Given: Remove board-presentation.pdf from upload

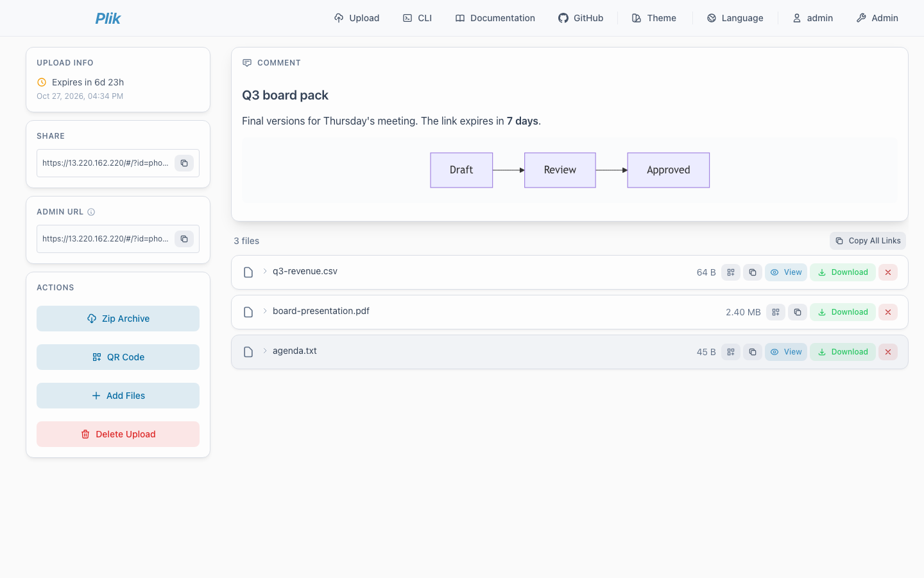Looking at the screenshot, I should pos(888,312).
